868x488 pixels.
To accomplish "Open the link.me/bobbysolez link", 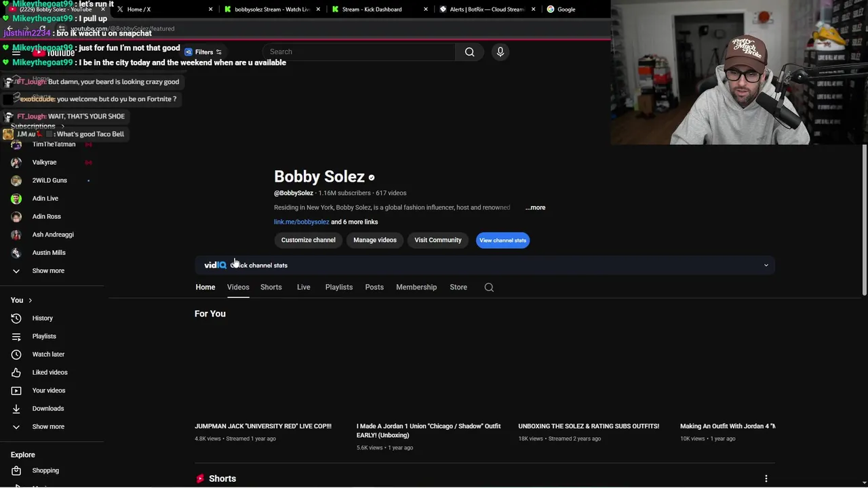I will pyautogui.click(x=301, y=222).
